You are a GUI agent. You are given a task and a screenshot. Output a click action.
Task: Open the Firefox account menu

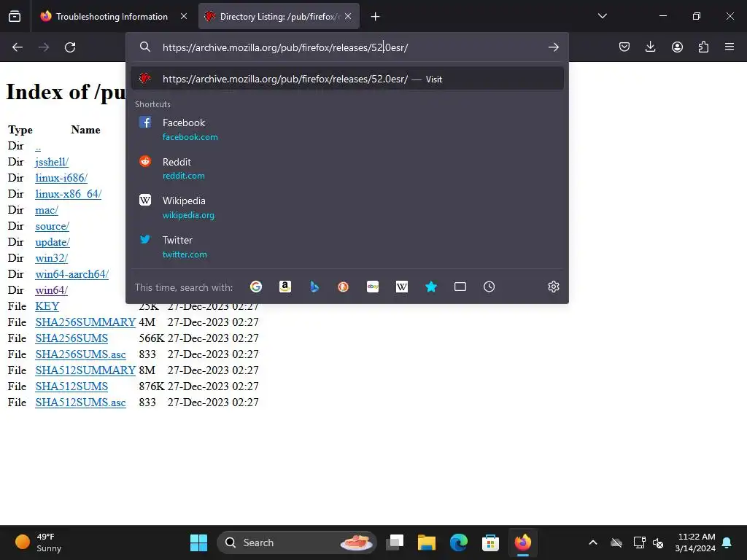(x=677, y=47)
